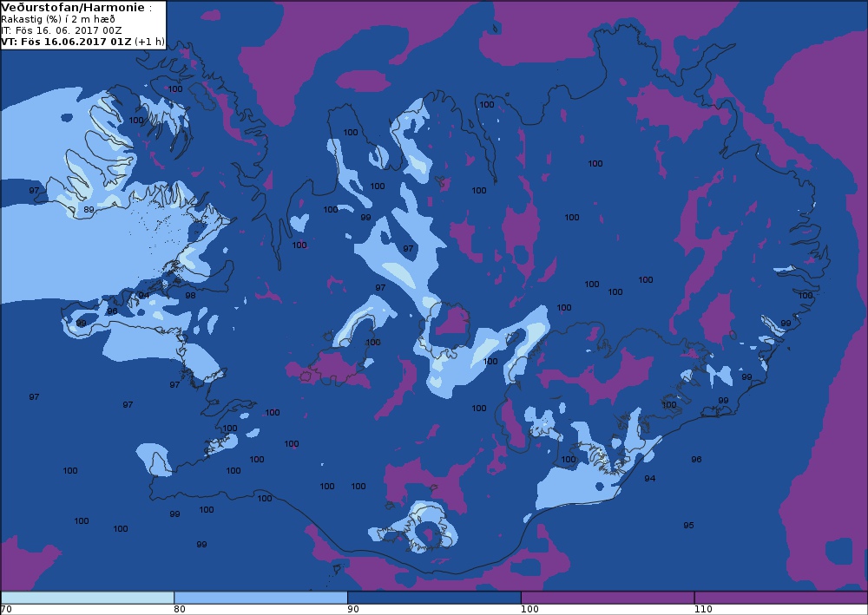Click the legend tick label '110'
This screenshot has height=615, width=868.
[703, 610]
